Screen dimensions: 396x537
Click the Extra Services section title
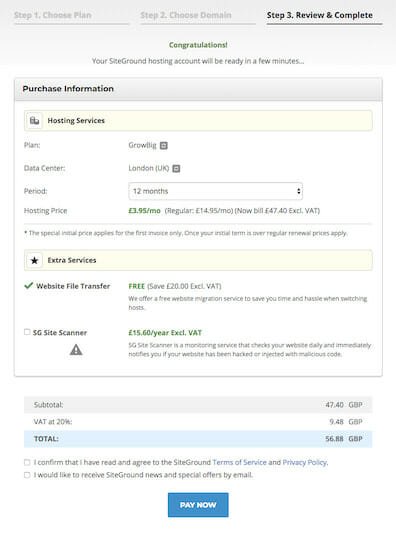[72, 260]
